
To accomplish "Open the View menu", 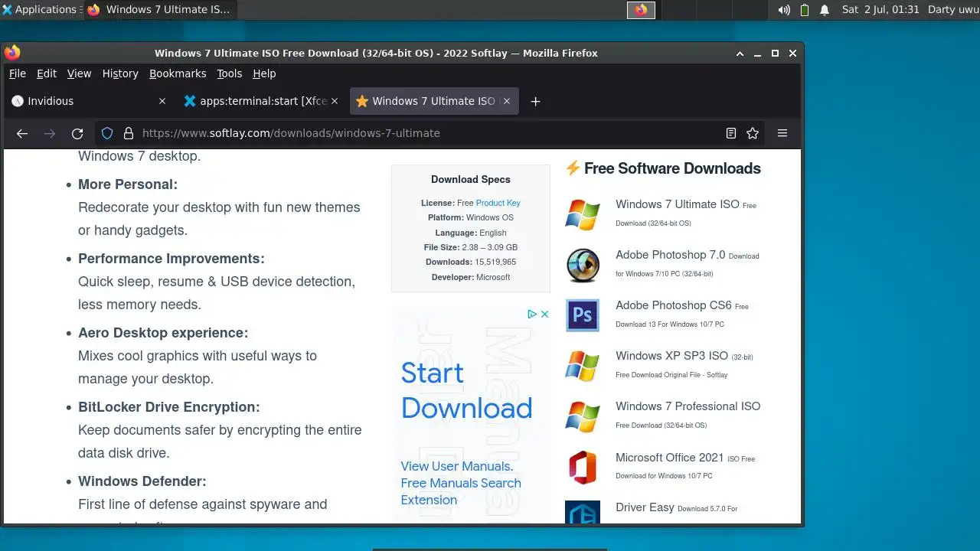I will tap(79, 73).
